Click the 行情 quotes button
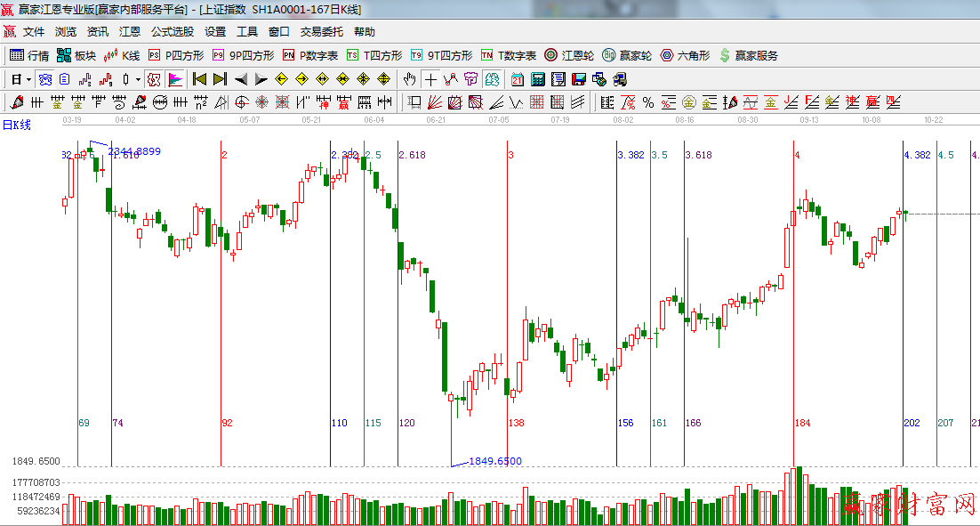This screenshot has width=980, height=526. (29, 55)
